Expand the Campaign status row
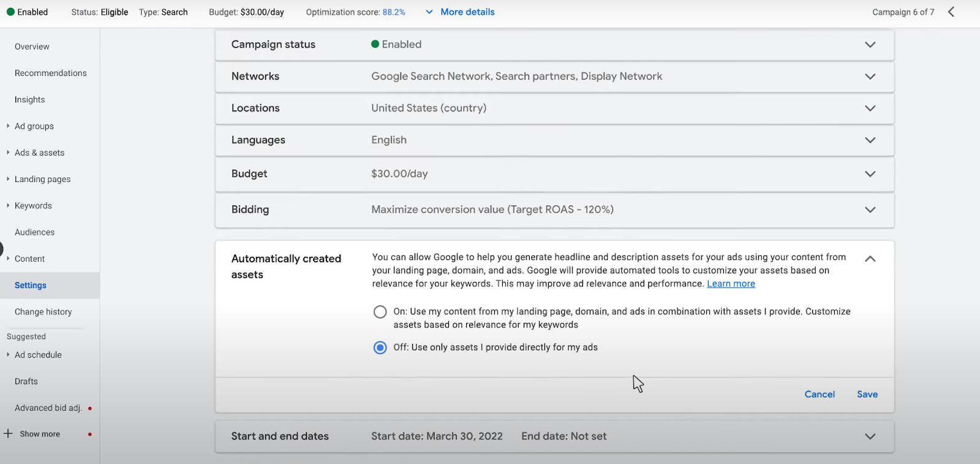The height and width of the screenshot is (464, 980). 870,45
